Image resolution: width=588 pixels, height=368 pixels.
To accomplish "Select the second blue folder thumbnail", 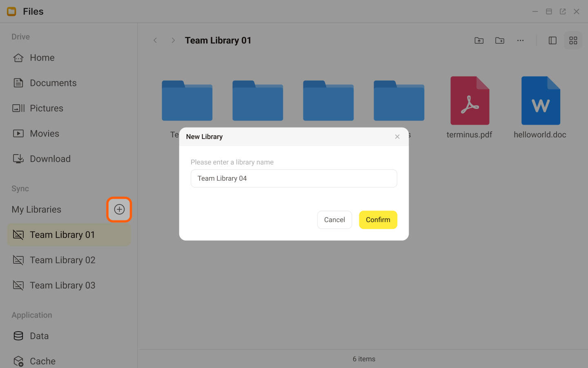I will tap(258, 101).
